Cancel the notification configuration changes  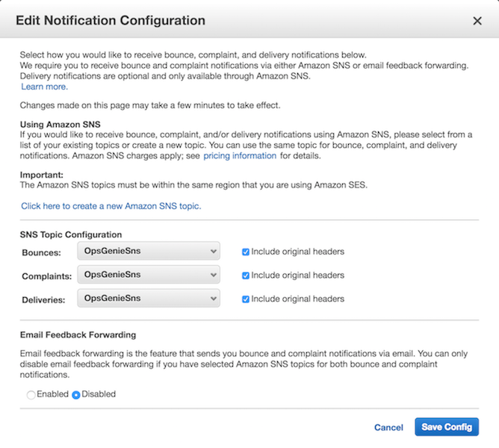coord(388,427)
